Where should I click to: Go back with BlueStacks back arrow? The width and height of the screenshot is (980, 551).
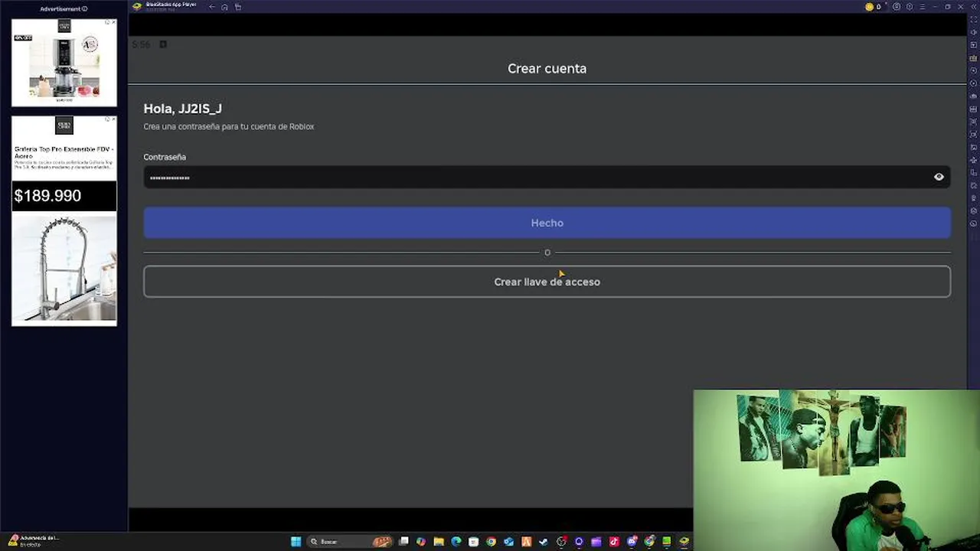pyautogui.click(x=212, y=7)
